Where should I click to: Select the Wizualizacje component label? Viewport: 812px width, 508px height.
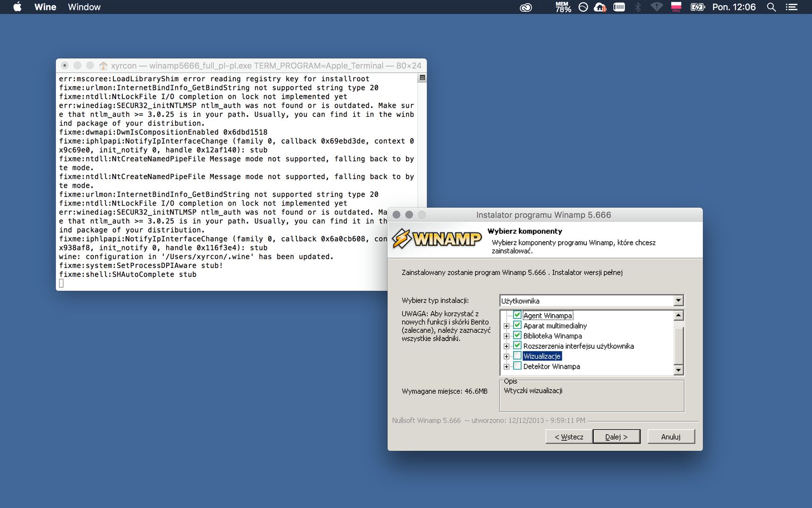tap(542, 356)
